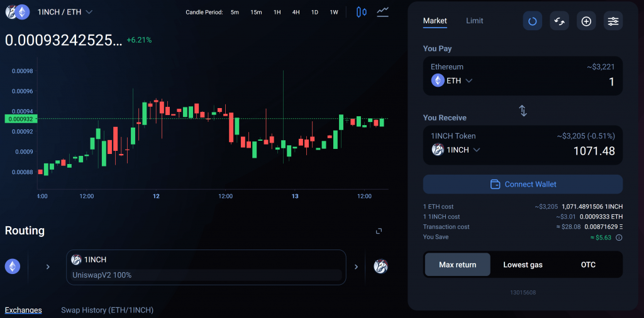Select 1H candle period
The height and width of the screenshot is (318, 644).
click(x=277, y=13)
